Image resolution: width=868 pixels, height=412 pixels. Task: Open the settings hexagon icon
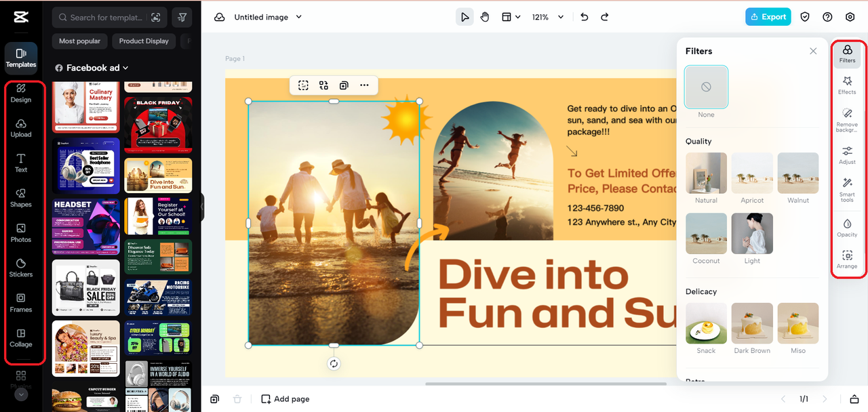click(850, 17)
